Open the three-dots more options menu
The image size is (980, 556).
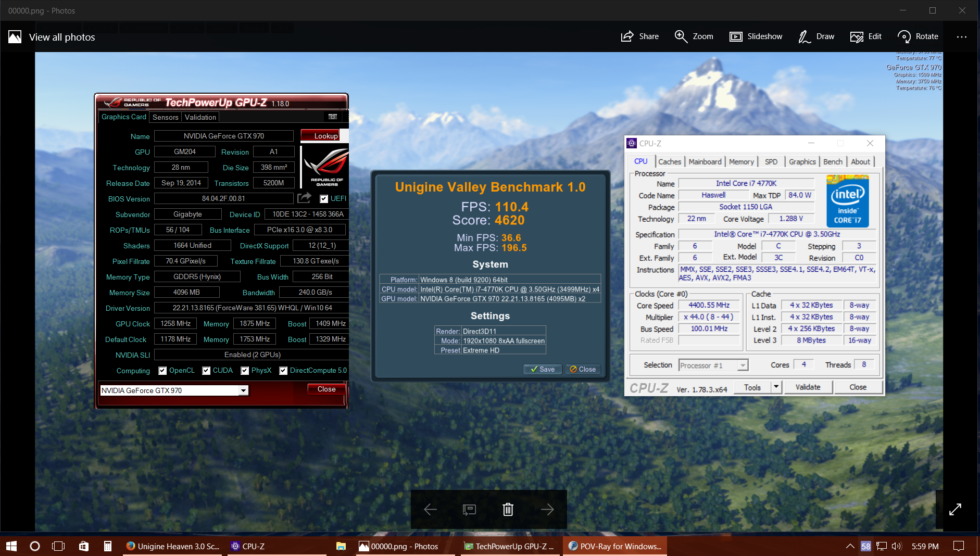[961, 36]
